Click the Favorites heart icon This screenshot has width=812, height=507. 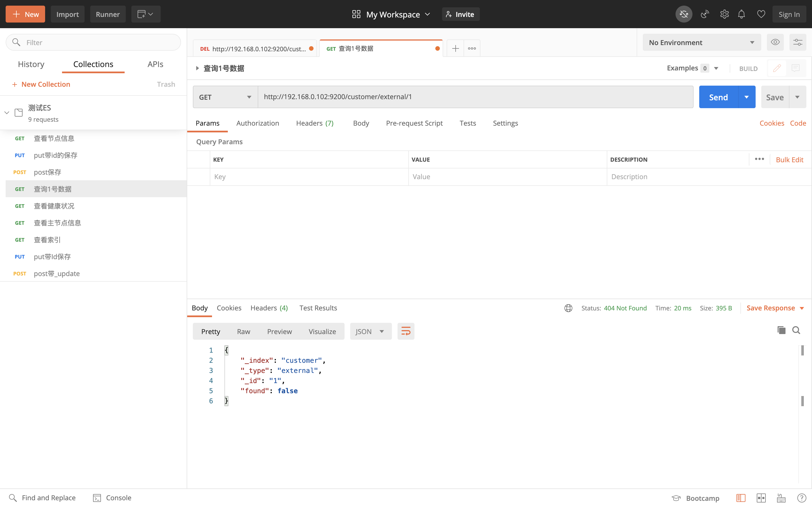(x=761, y=14)
